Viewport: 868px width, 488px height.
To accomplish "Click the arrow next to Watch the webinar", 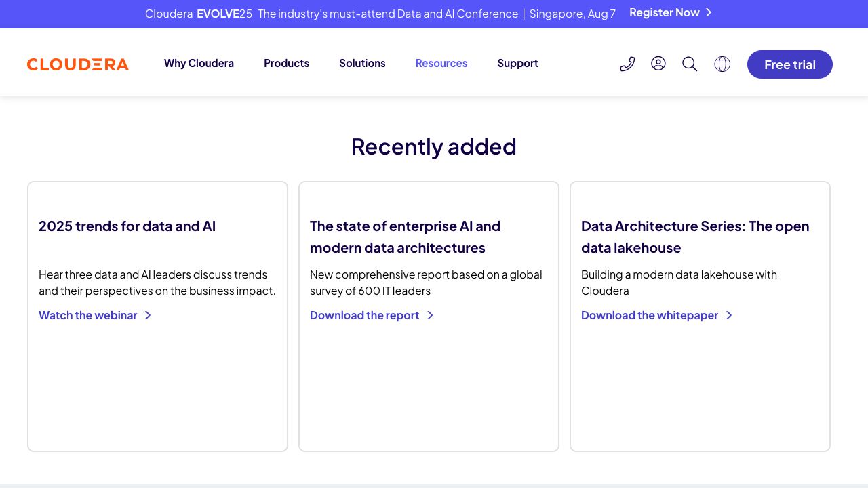I will point(148,315).
